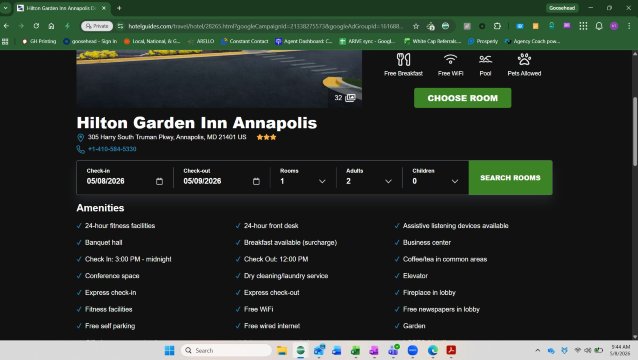Viewport: 638px width, 360px height.
Task: Go back with the browser back arrow
Action: click(7, 26)
